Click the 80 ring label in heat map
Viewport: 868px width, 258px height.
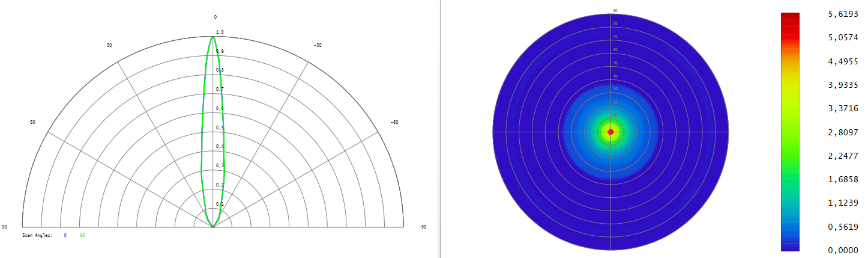coord(615,23)
